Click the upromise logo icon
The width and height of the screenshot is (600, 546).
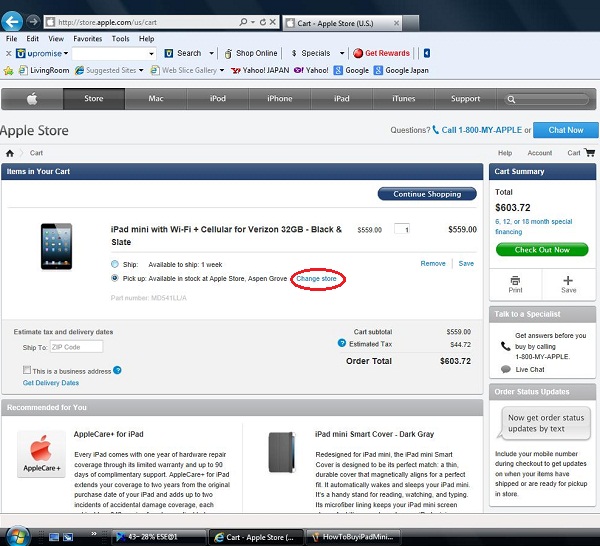20,53
